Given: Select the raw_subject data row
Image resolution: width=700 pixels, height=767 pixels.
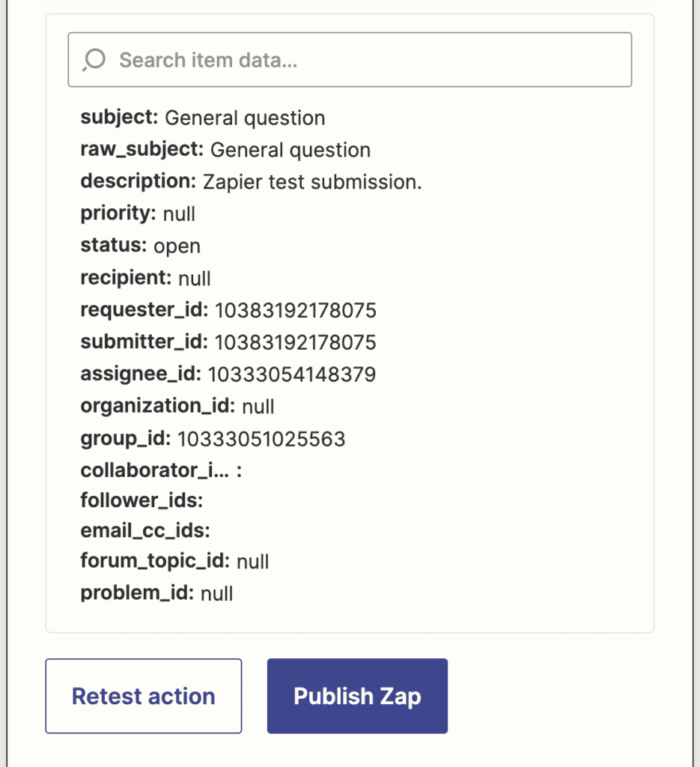Looking at the screenshot, I should (x=225, y=150).
